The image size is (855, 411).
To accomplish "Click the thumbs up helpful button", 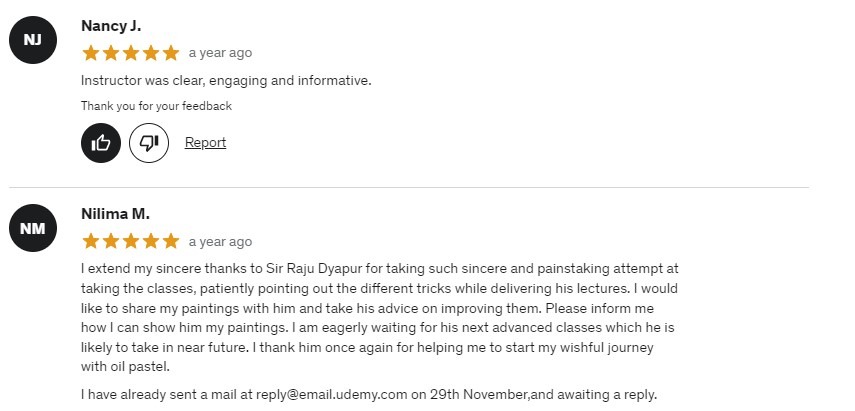I will coord(101,142).
